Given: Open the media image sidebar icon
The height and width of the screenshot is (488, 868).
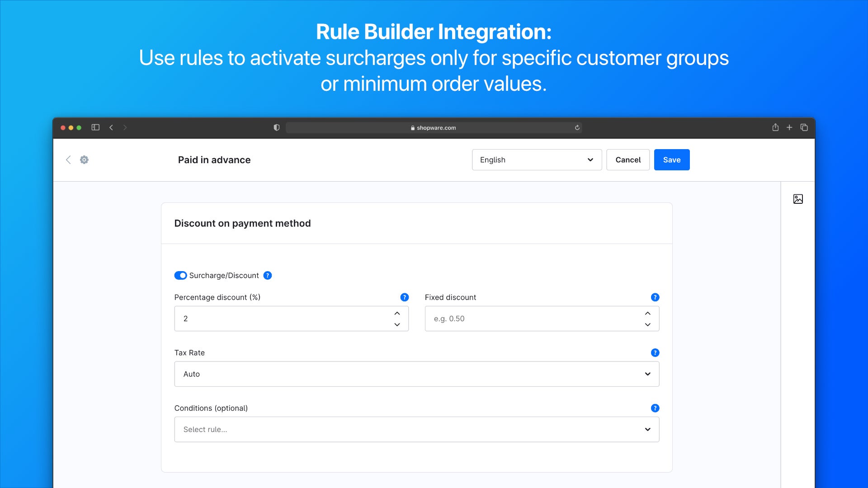Looking at the screenshot, I should [x=798, y=199].
